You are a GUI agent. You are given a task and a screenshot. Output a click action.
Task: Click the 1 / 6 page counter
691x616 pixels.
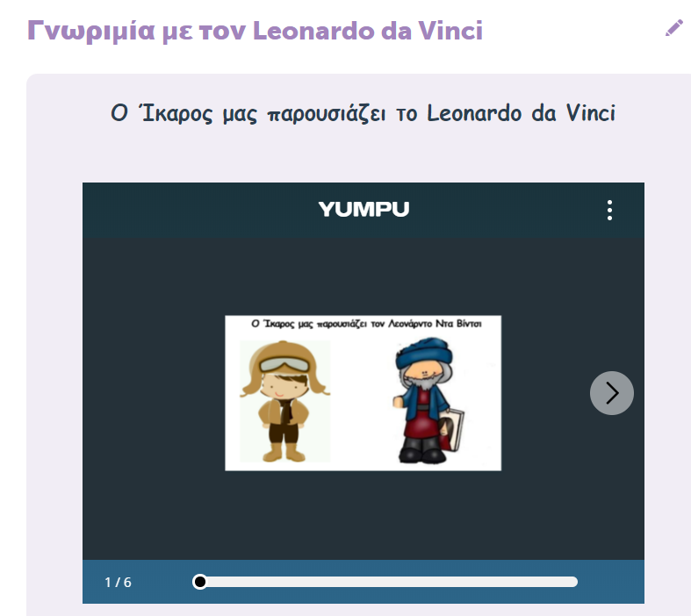pos(119,582)
